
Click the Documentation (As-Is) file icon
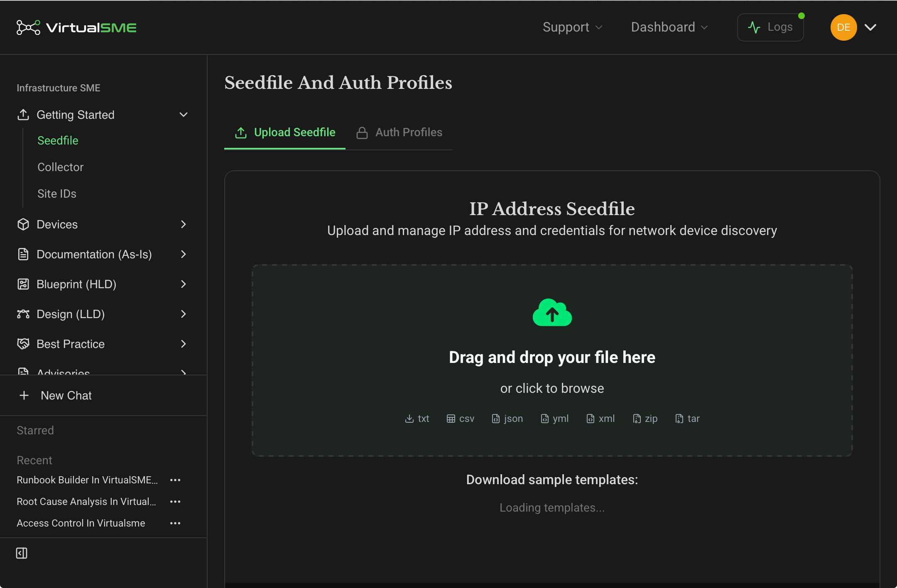(23, 254)
